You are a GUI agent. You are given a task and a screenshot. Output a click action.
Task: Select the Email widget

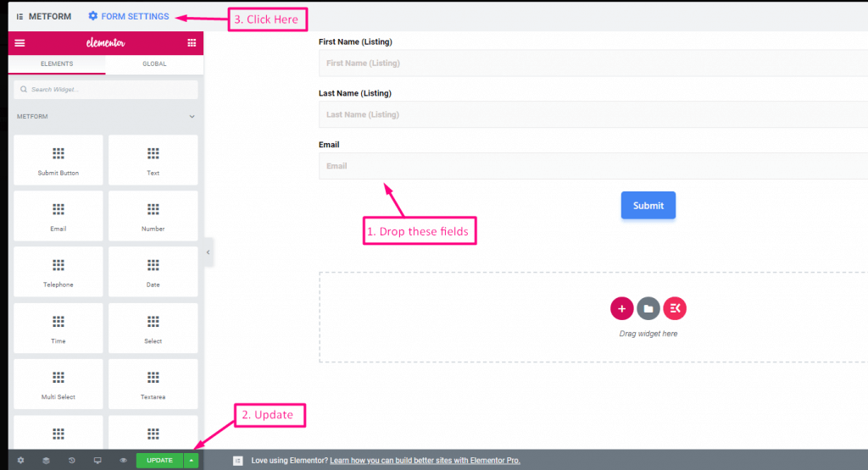pyautogui.click(x=58, y=216)
